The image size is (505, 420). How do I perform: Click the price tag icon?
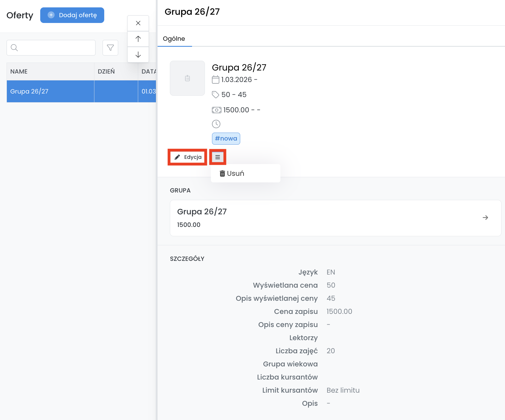216,95
